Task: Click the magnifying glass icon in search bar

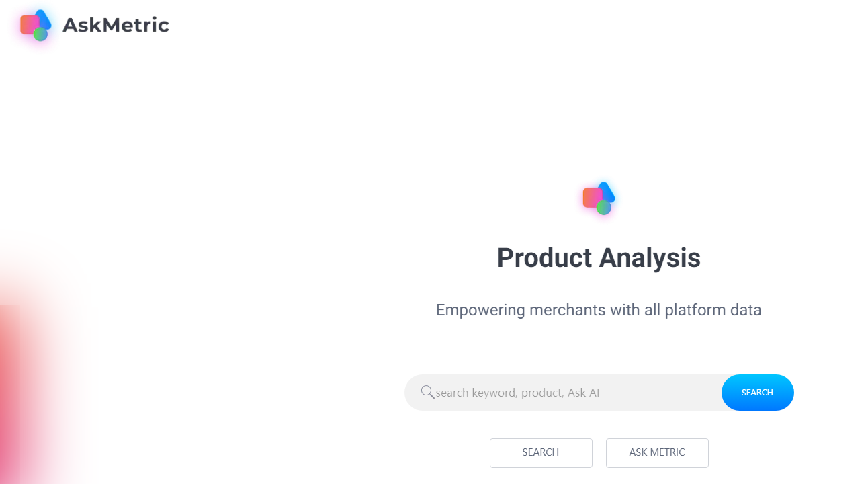Action: click(427, 392)
